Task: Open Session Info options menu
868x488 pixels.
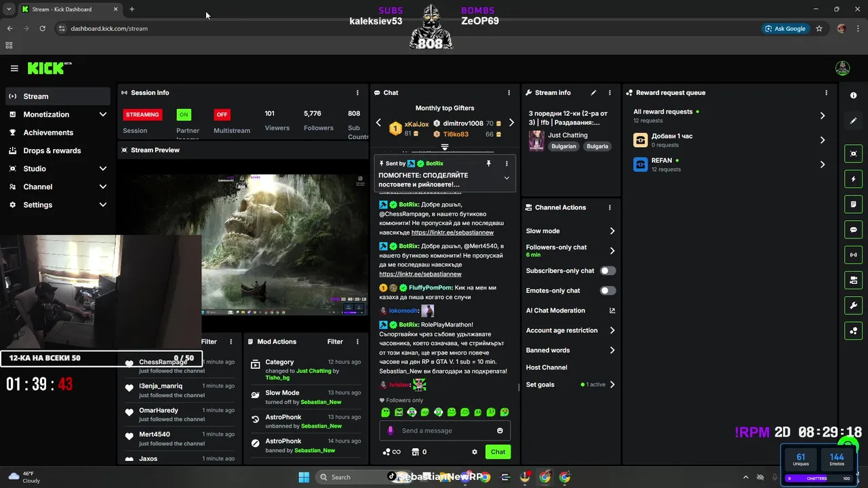Action: (x=357, y=93)
